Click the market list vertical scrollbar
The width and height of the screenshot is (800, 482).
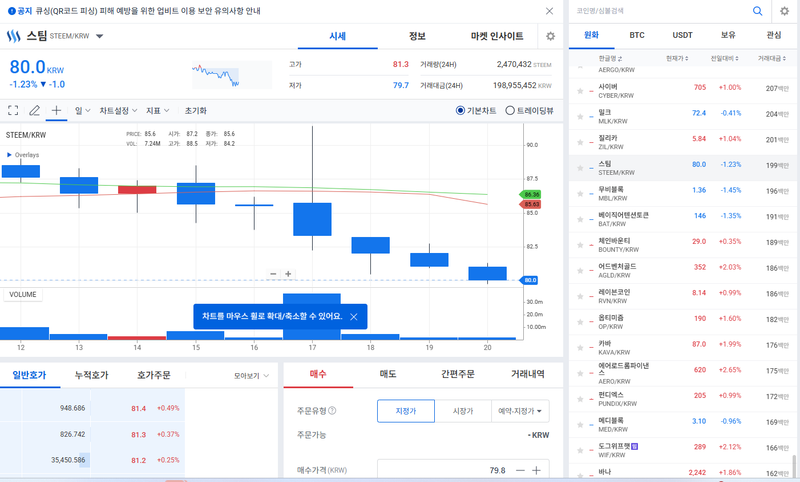[x=794, y=465]
